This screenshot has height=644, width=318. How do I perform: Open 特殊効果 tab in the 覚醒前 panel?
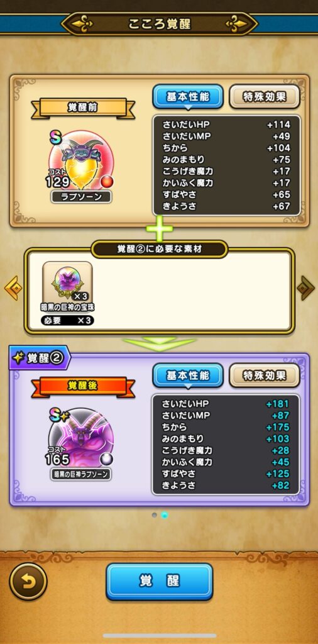[x=265, y=97]
